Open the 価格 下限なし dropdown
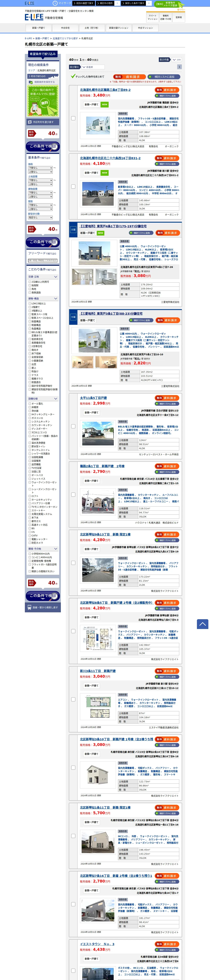 40,168
